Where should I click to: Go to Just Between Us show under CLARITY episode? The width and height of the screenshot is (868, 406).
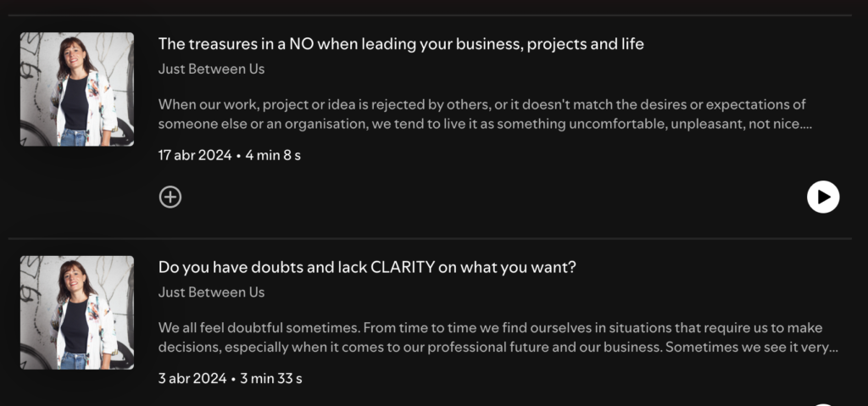tap(211, 292)
